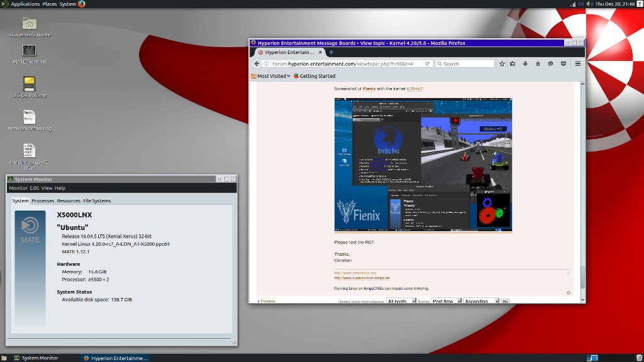Open a new Firefox tab with plus button
Viewport: 644px width, 362px height.
coord(331,52)
